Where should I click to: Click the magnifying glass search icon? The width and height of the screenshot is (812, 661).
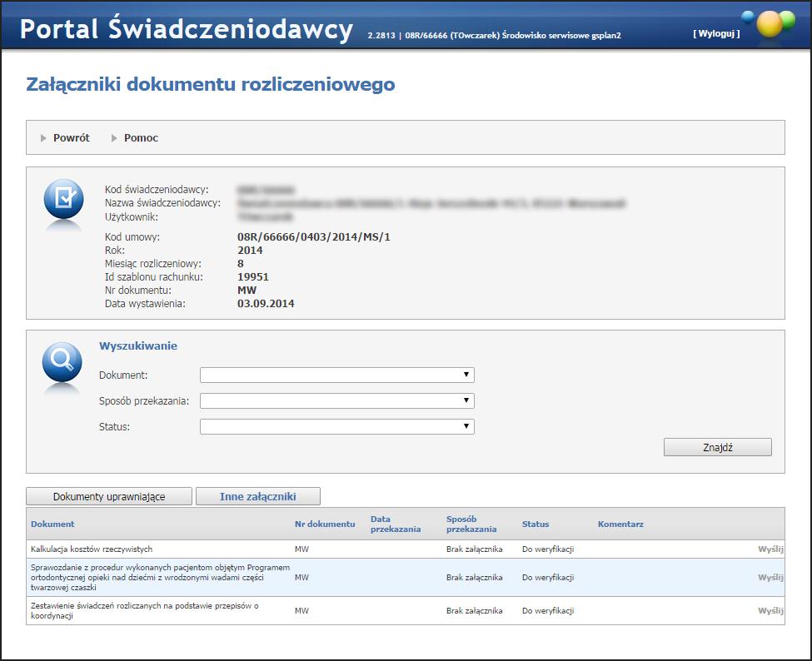point(62,361)
